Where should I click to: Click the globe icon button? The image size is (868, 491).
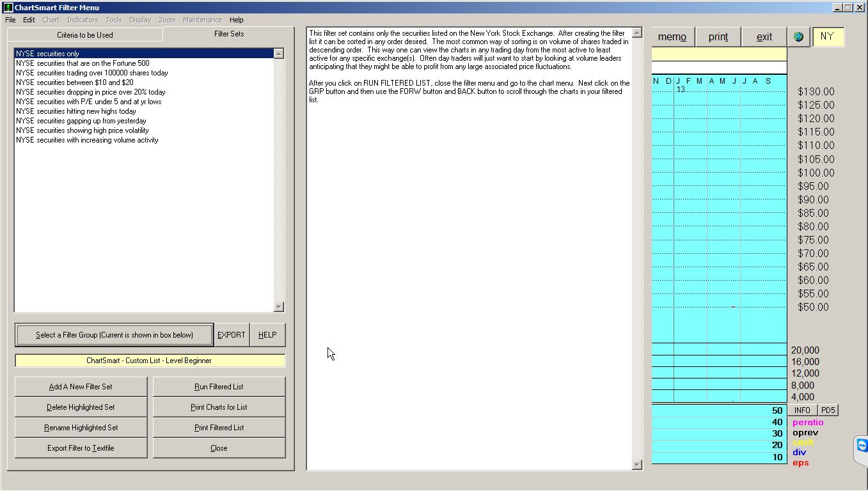click(x=798, y=37)
